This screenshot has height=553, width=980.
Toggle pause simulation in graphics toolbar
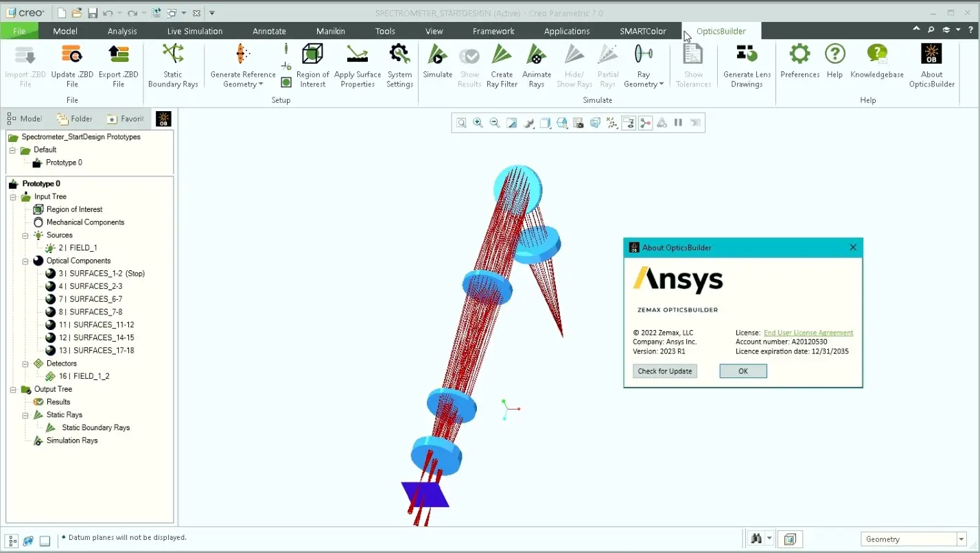click(678, 123)
